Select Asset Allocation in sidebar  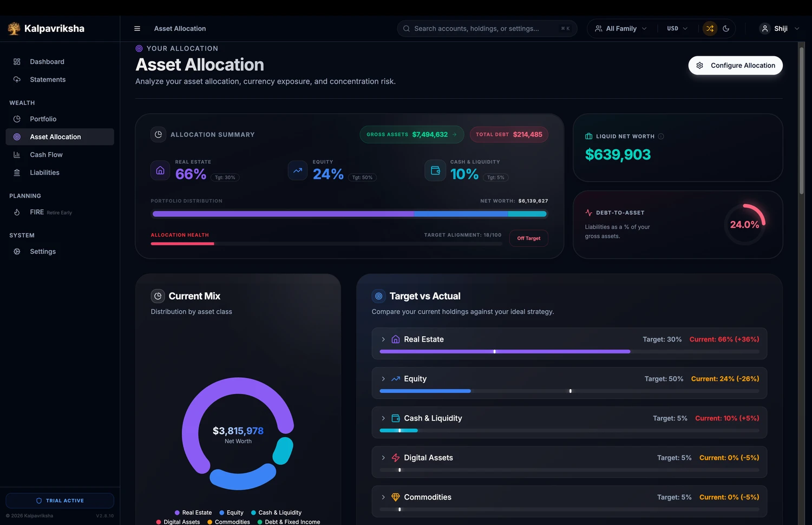pyautogui.click(x=60, y=137)
